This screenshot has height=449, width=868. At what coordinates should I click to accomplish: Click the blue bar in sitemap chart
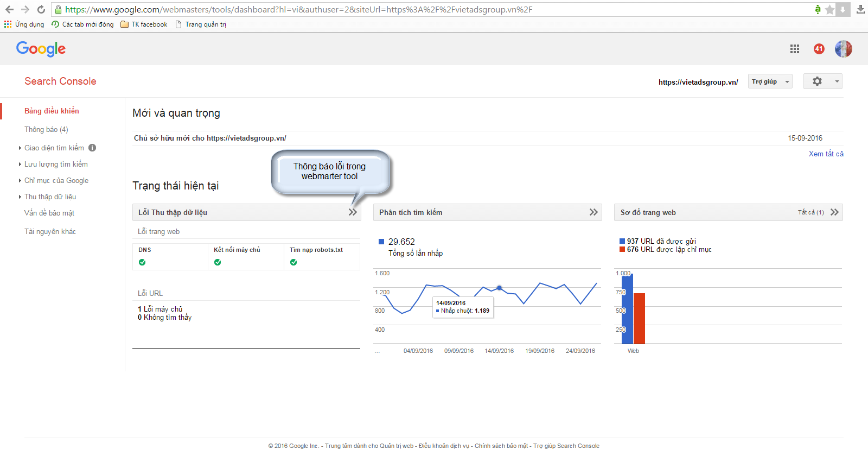(627, 309)
